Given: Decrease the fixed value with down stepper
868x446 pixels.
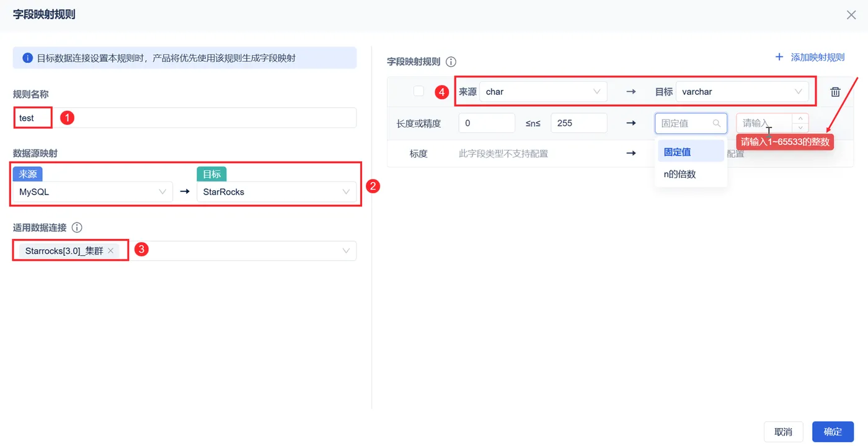Looking at the screenshot, I should click(800, 128).
